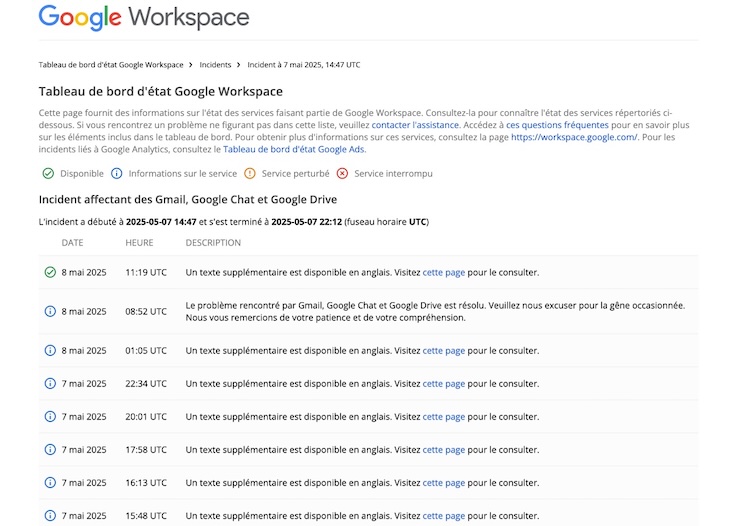Open cette page link in 20:01 UTC row

443,417
